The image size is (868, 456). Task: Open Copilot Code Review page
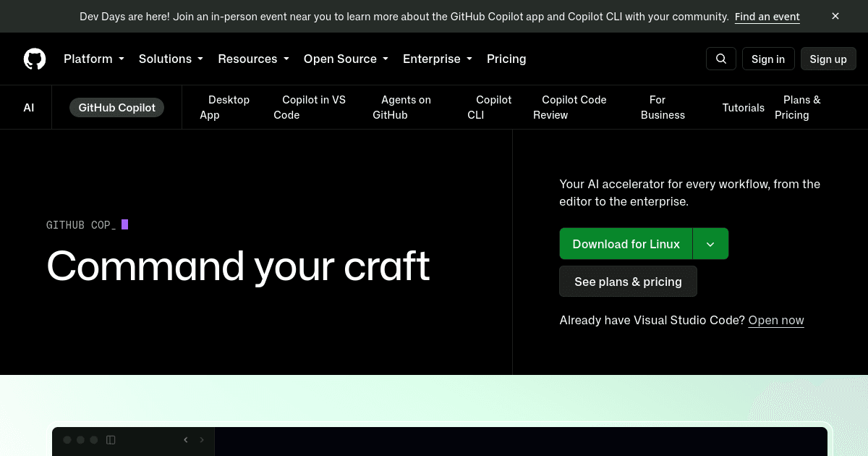coord(570,107)
